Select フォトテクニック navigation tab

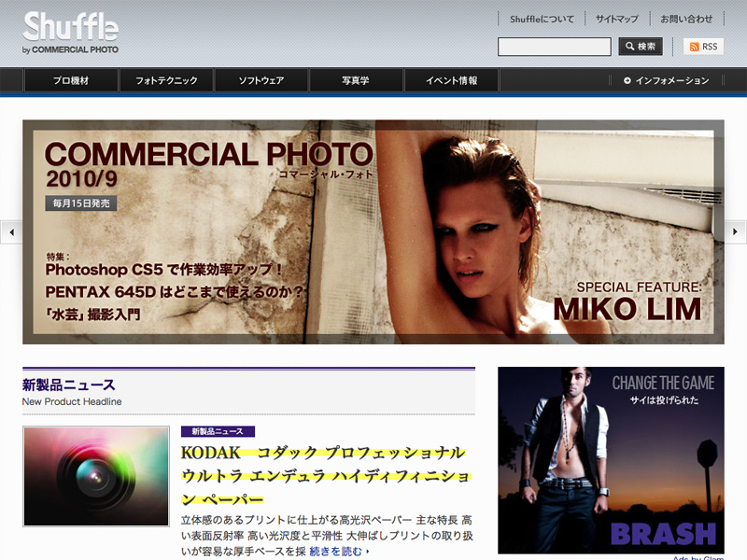[x=166, y=80]
